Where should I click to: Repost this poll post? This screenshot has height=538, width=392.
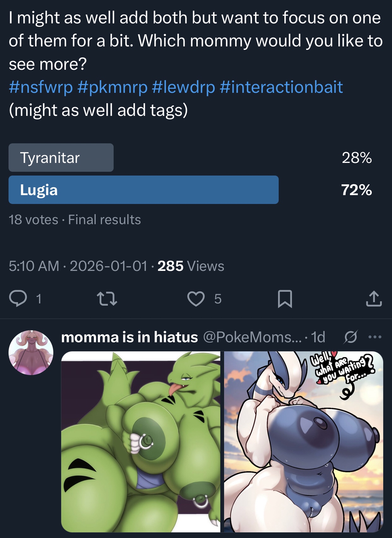[107, 298]
